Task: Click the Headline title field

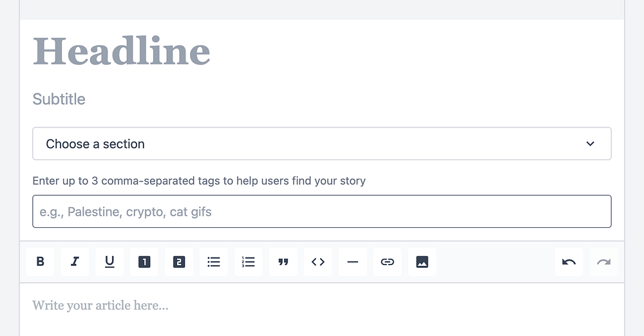Action: (x=122, y=51)
